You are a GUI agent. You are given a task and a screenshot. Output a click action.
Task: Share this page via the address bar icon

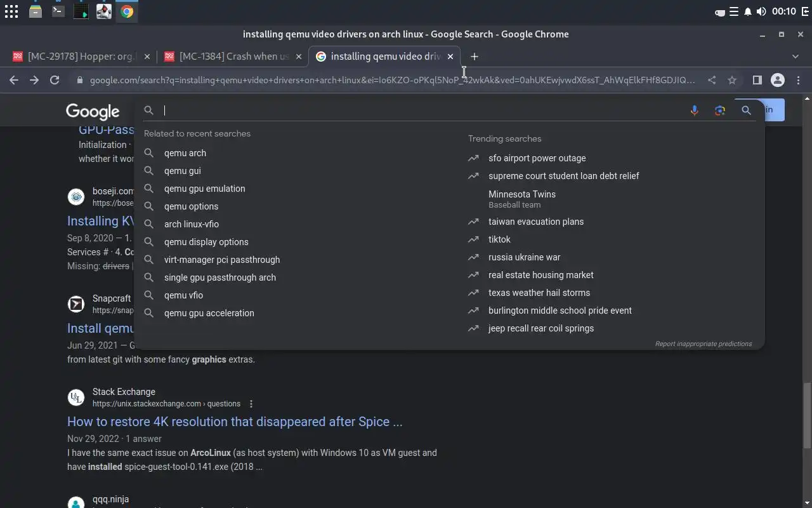712,80
